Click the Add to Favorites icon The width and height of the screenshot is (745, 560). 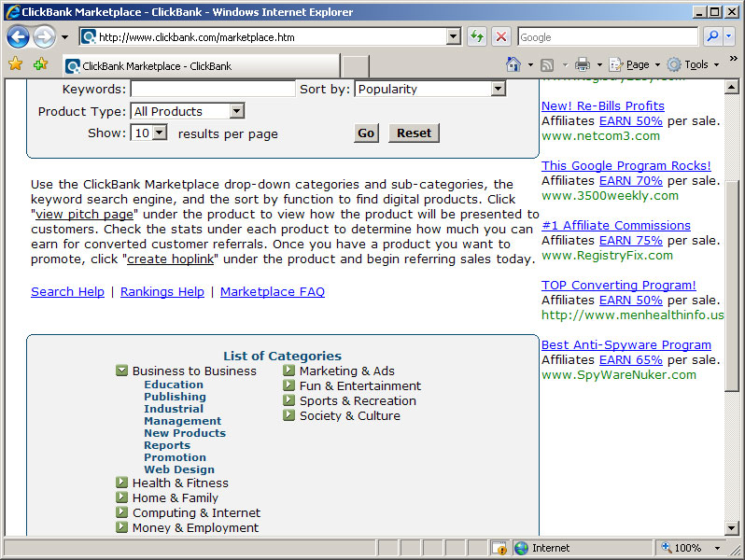[40, 63]
